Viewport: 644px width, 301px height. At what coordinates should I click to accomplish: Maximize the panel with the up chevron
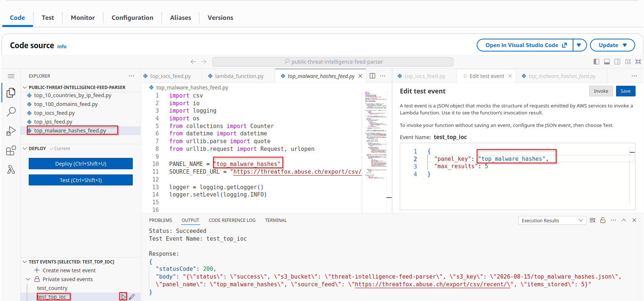coord(624,220)
